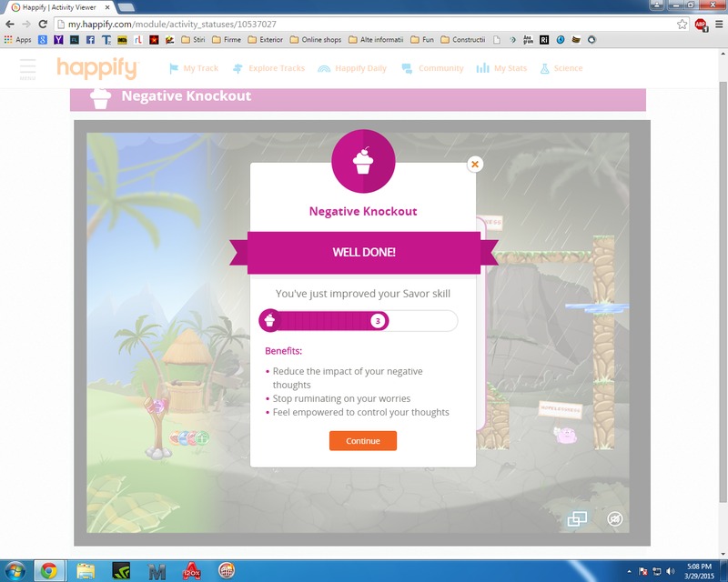Open a new browser tab
Image resolution: width=728 pixels, height=582 pixels.
coord(126,7)
